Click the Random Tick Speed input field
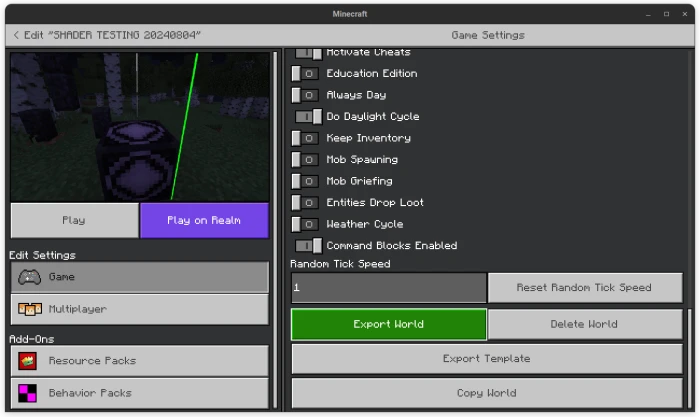The height and width of the screenshot is (417, 700). [x=389, y=288]
